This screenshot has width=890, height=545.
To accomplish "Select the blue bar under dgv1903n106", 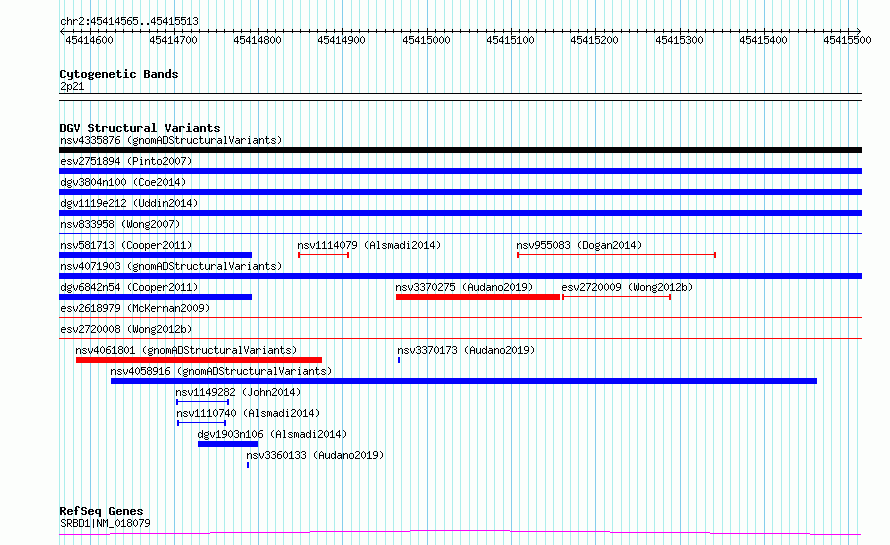I will [x=228, y=444].
